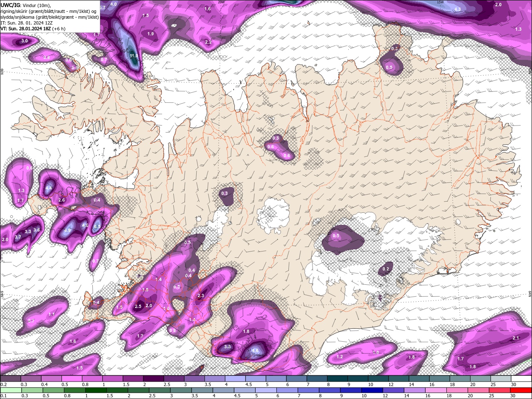Select the 15W longitude label
The image size is (532, 399).
coord(440,2)
